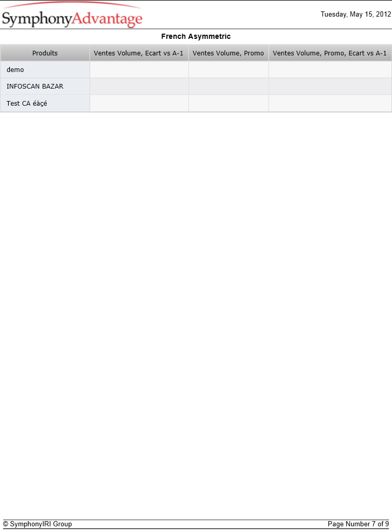Image resolution: width=392 pixels, height=532 pixels.
Task: Click the French Asymmetric report title
Action: [x=196, y=36]
